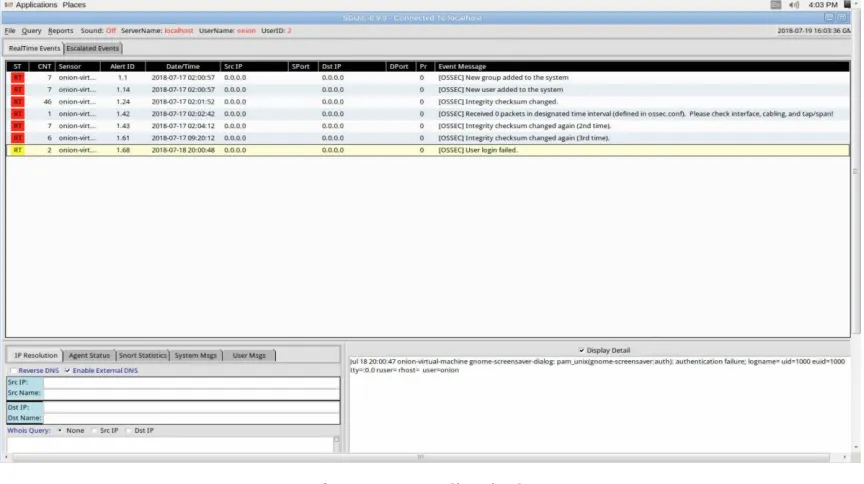864x484 pixels.
Task: Click date 2018-07-17 09:20:12 cell
Action: 183,138
